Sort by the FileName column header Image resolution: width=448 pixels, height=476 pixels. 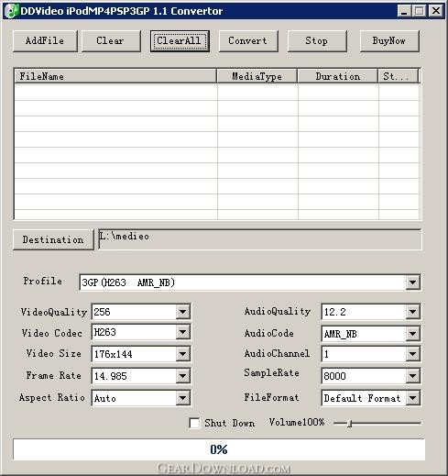tap(115, 76)
